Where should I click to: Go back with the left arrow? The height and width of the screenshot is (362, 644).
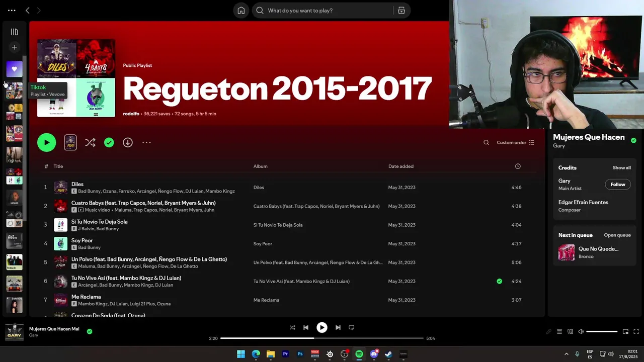[x=28, y=10]
